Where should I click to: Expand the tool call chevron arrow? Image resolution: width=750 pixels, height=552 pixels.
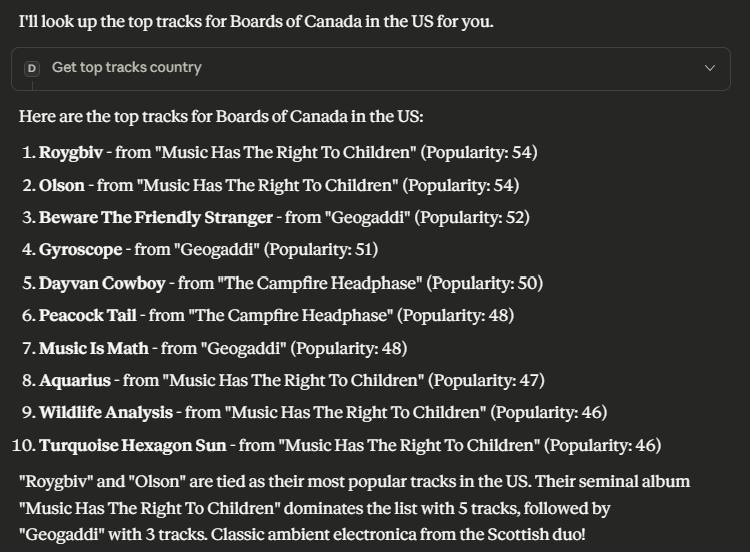tap(710, 68)
